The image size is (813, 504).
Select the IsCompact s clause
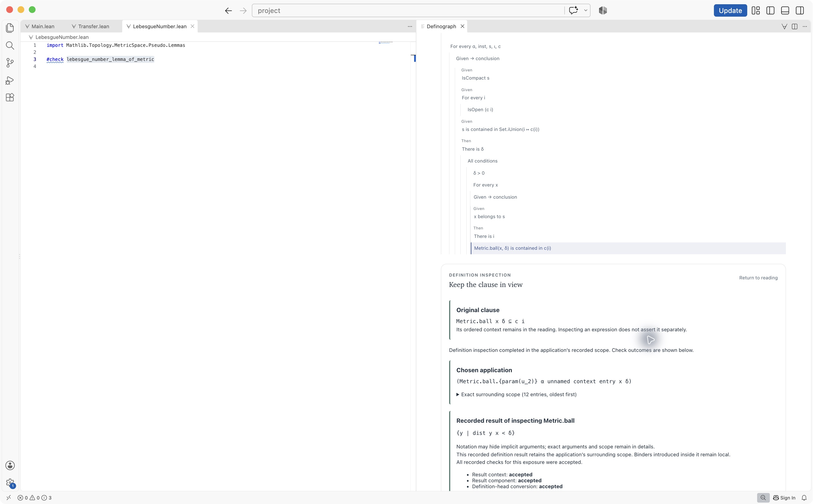click(476, 78)
